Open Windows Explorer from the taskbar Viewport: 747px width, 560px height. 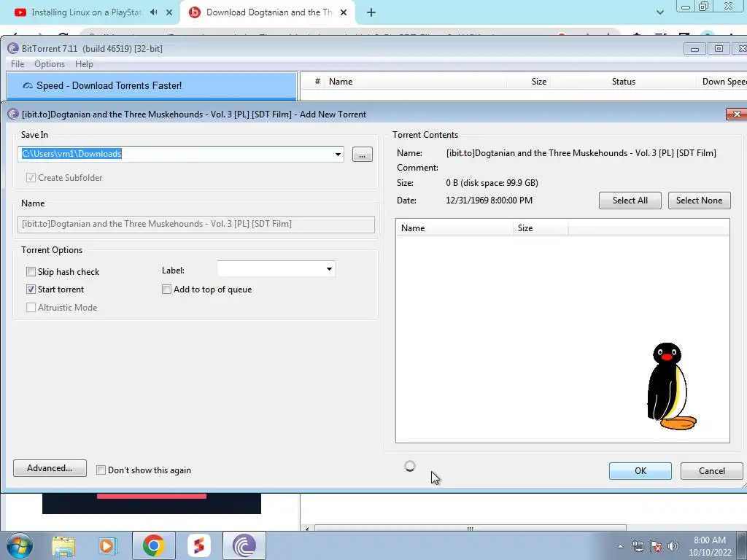click(63, 546)
